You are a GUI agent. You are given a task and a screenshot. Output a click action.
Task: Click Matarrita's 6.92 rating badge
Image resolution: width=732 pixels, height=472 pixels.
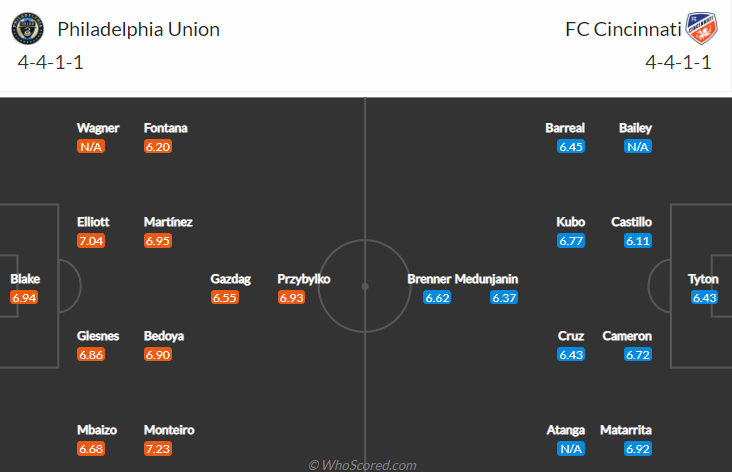pos(638,449)
